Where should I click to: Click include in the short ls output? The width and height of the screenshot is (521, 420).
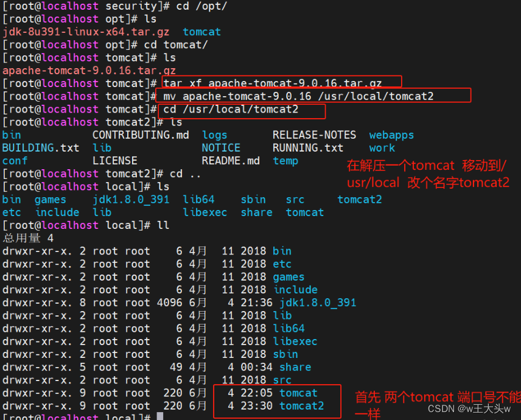tap(57, 212)
